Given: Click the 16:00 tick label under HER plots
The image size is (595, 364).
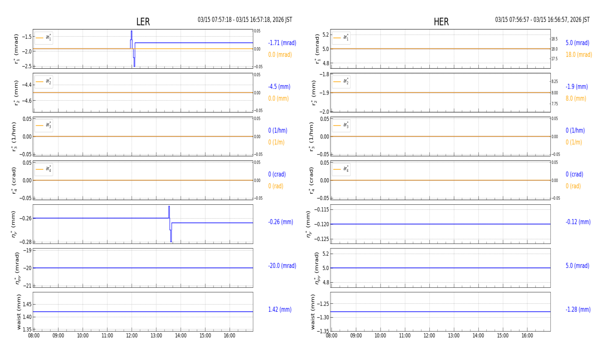Looking at the screenshot, I should (527, 336).
